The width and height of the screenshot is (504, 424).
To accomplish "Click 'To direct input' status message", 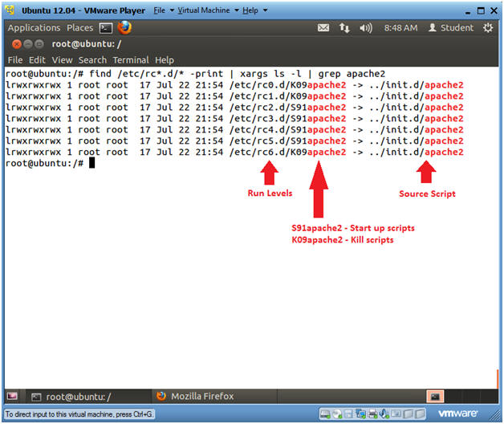I will click(x=79, y=414).
